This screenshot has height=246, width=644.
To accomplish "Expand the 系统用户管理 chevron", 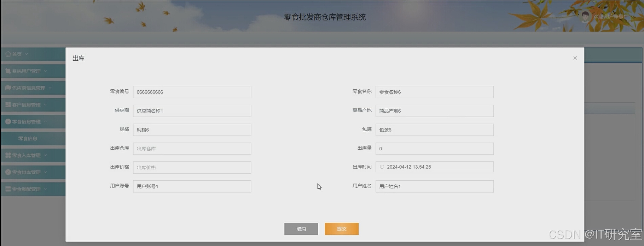I will tap(45, 71).
